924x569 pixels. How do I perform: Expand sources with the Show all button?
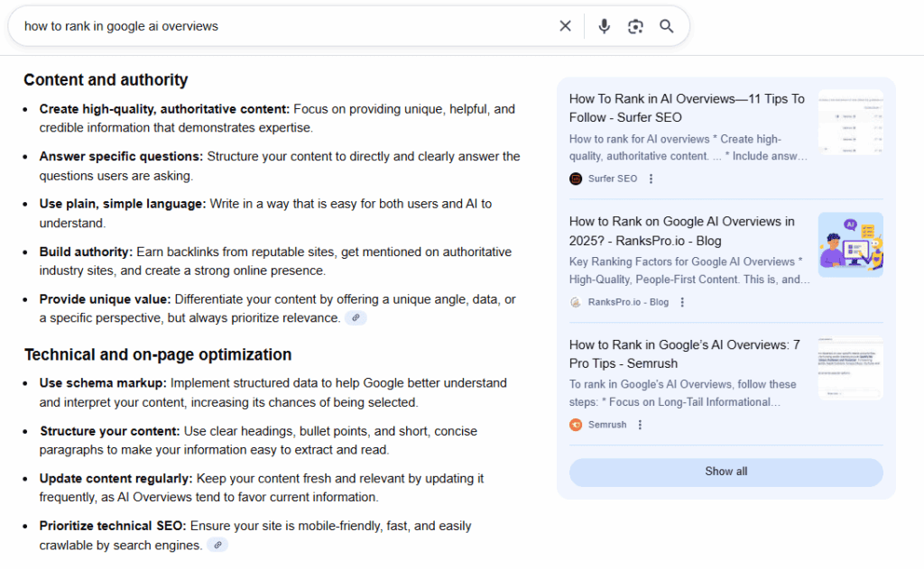point(725,471)
